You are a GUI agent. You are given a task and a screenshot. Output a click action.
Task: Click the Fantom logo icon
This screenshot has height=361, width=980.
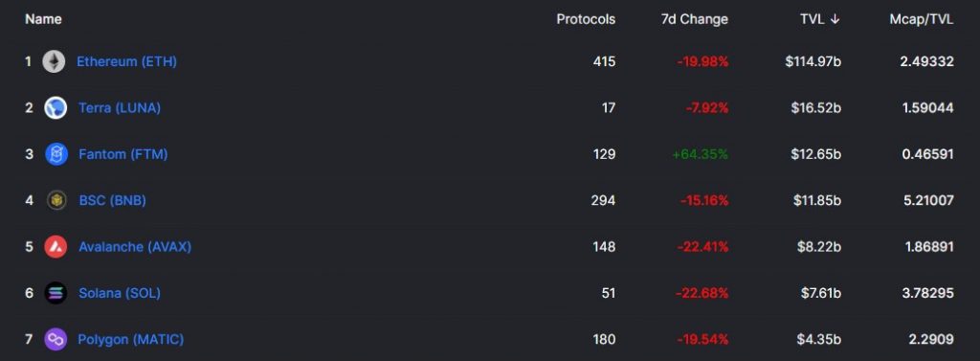tap(56, 154)
